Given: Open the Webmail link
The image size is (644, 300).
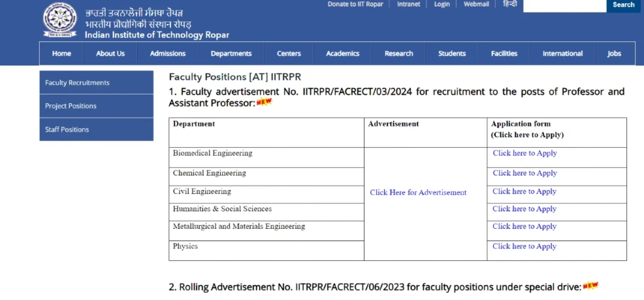Looking at the screenshot, I should pos(477,4).
